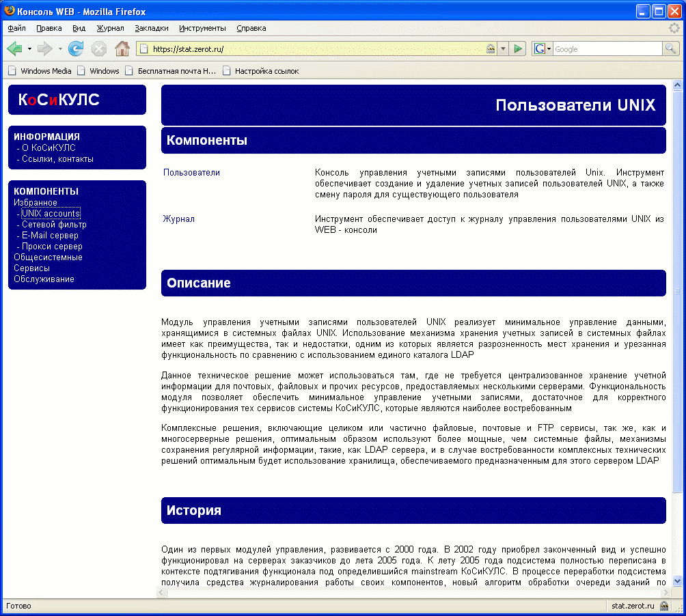Open the О КоСиКУЛС link
The height and width of the screenshot is (616, 686).
click(49, 148)
